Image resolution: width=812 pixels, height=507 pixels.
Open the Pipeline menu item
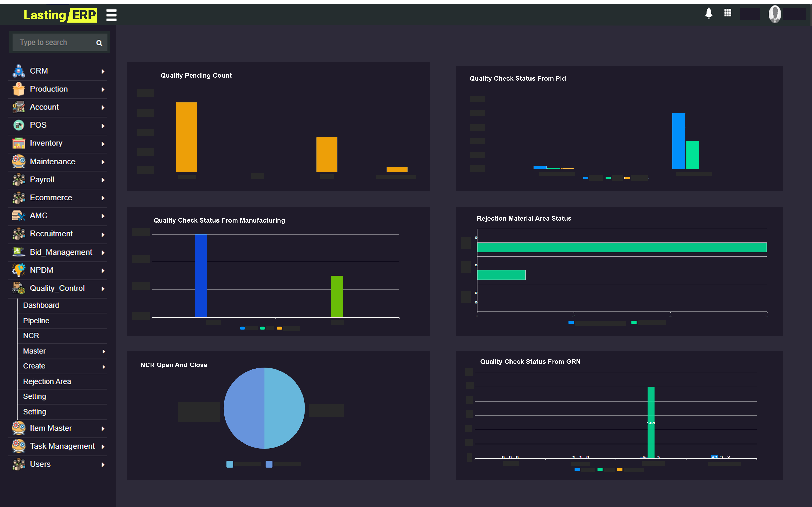[x=36, y=321]
